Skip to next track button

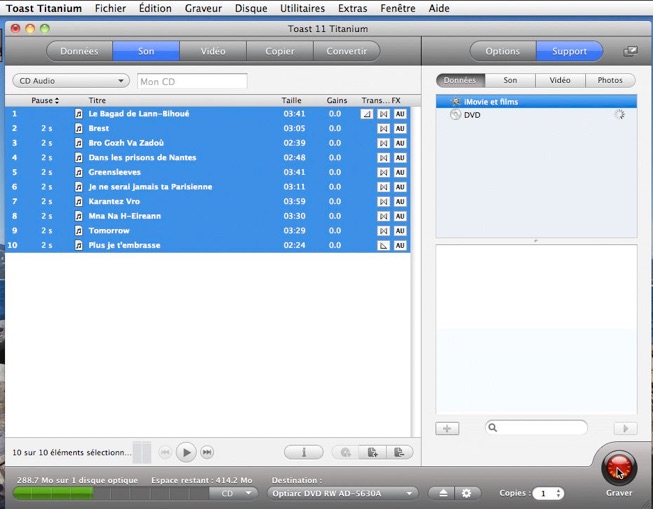tap(207, 452)
